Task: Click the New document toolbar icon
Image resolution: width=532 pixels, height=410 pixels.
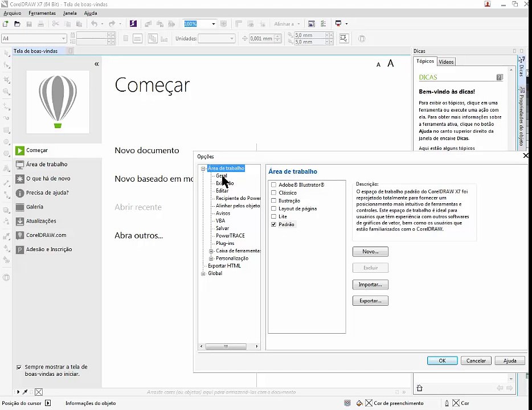Action: (6, 24)
